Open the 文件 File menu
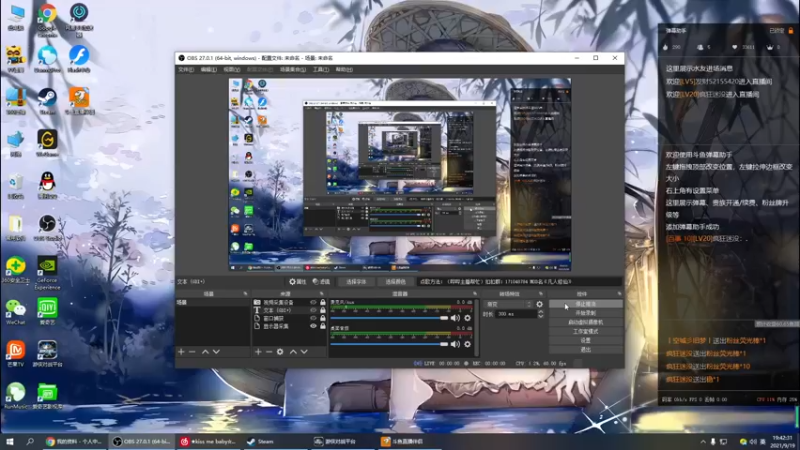800x450 pixels. pyautogui.click(x=186, y=69)
